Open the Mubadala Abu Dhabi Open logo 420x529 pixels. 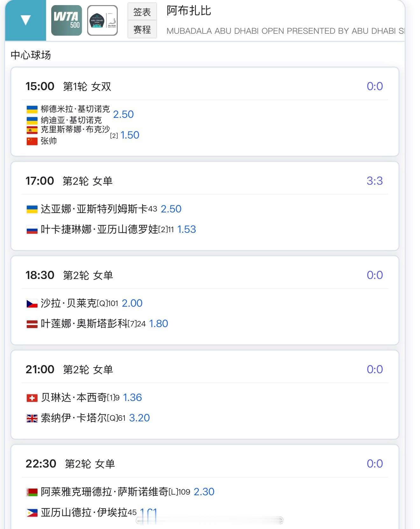click(102, 20)
